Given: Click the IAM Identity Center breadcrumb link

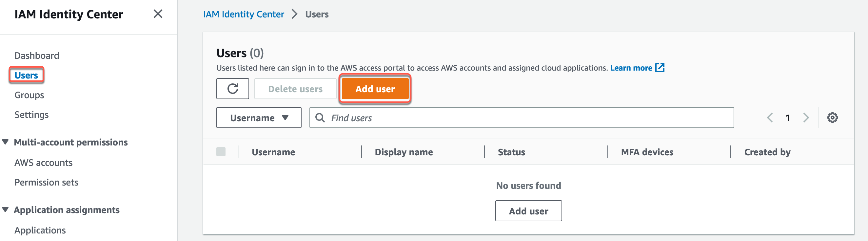Looking at the screenshot, I should [x=243, y=14].
